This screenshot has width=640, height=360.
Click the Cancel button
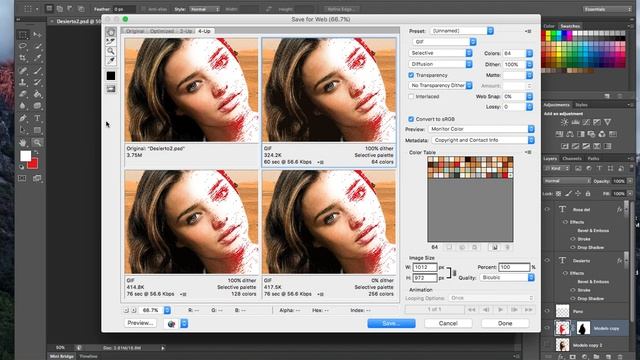(x=448, y=323)
